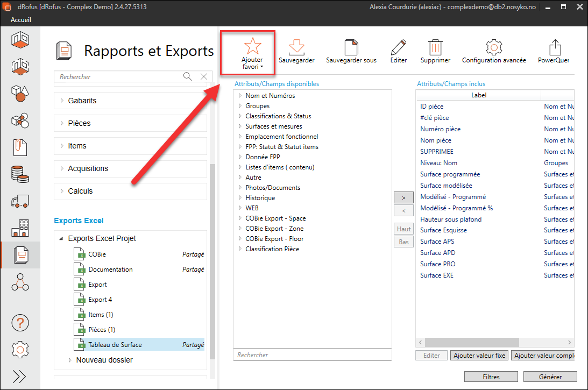Click the Sauvegarder download icon
Screen dimensions: 588x390
click(x=296, y=47)
